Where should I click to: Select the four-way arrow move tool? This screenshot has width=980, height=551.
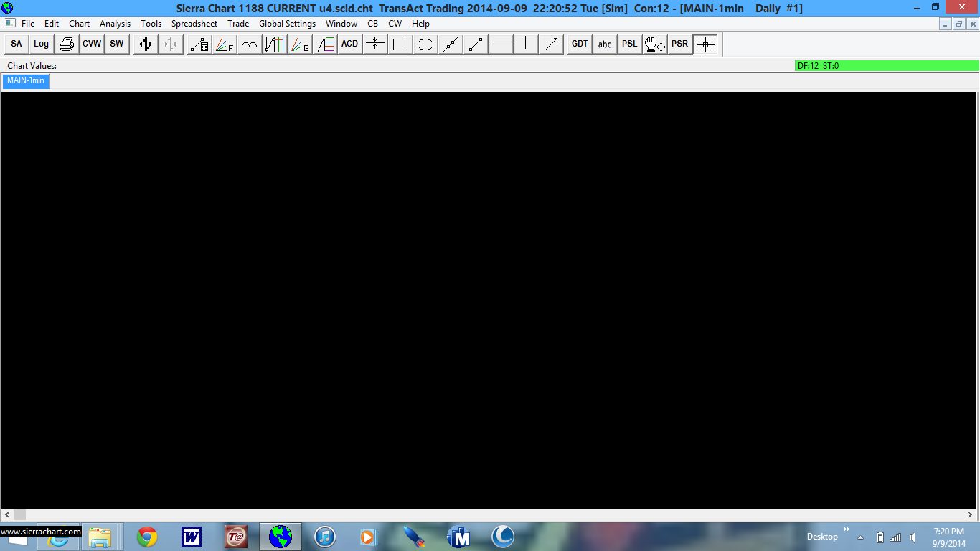click(x=146, y=44)
